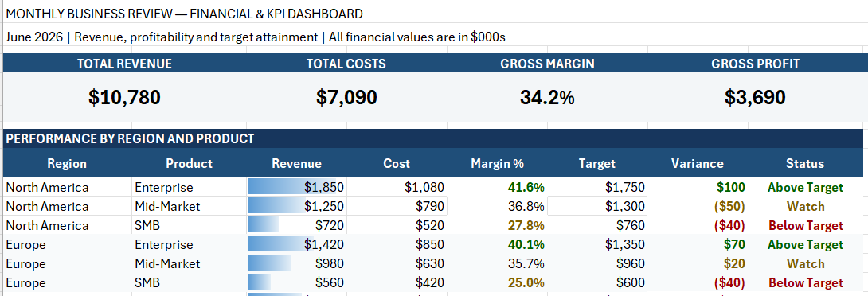Click the Status column header
Screen dimensions: 868x296
coord(805,163)
